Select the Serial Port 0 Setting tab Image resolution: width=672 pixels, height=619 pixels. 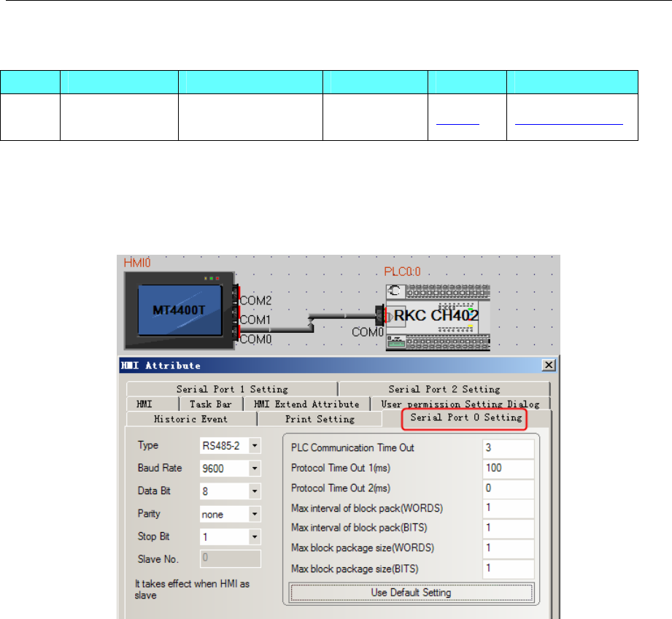coord(466,418)
